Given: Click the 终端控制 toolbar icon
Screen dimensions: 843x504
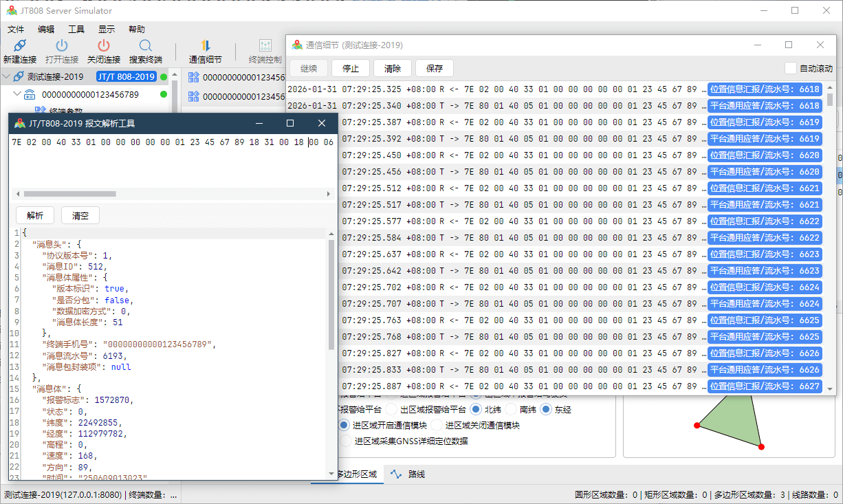Looking at the screenshot, I should (x=265, y=46).
